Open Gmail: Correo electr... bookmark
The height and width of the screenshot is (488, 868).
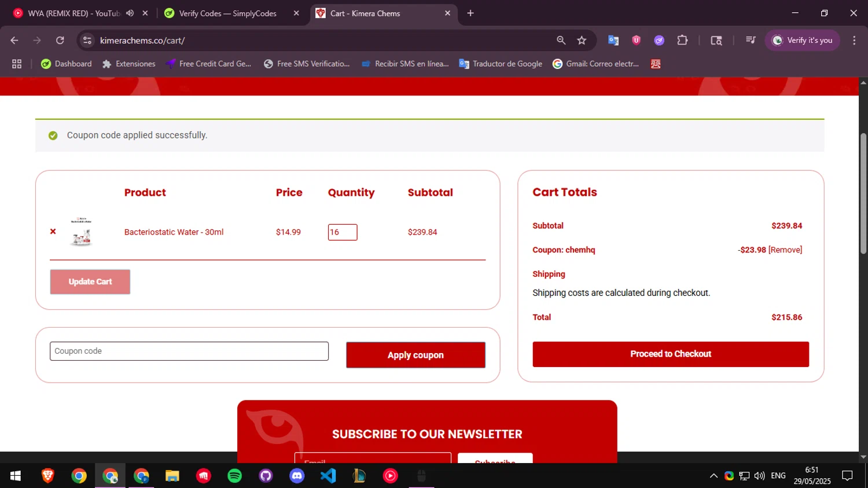tap(596, 64)
